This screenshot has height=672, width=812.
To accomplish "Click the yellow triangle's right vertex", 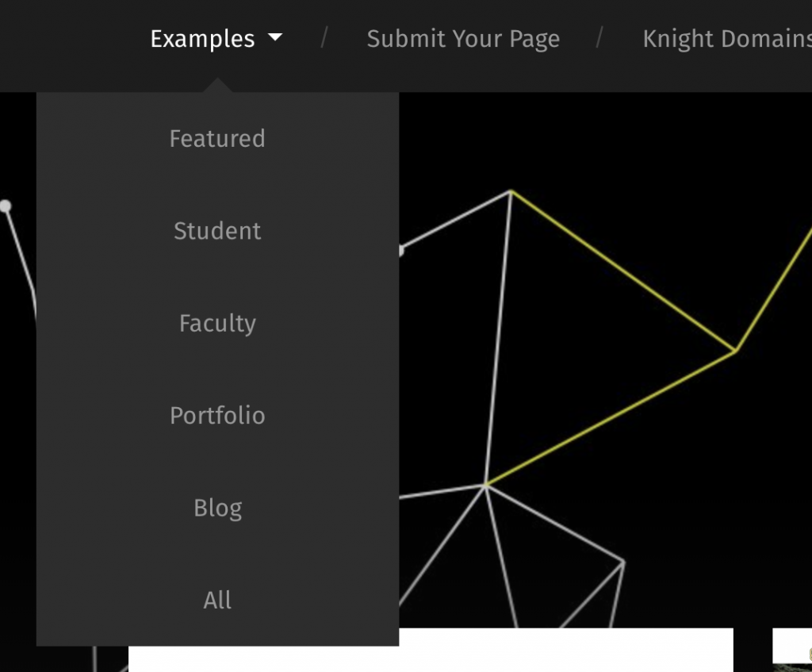I will click(x=736, y=349).
